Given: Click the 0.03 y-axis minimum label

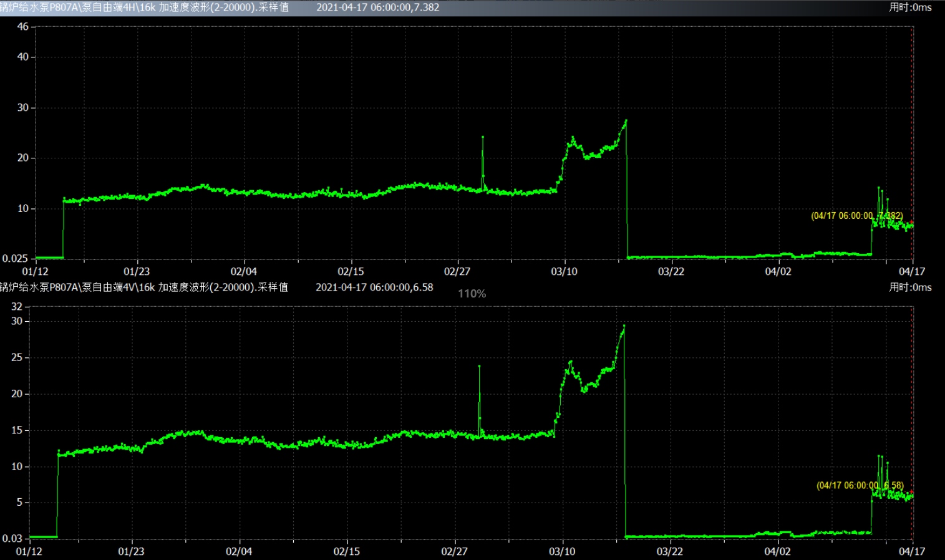Looking at the screenshot, I should click(x=12, y=538).
